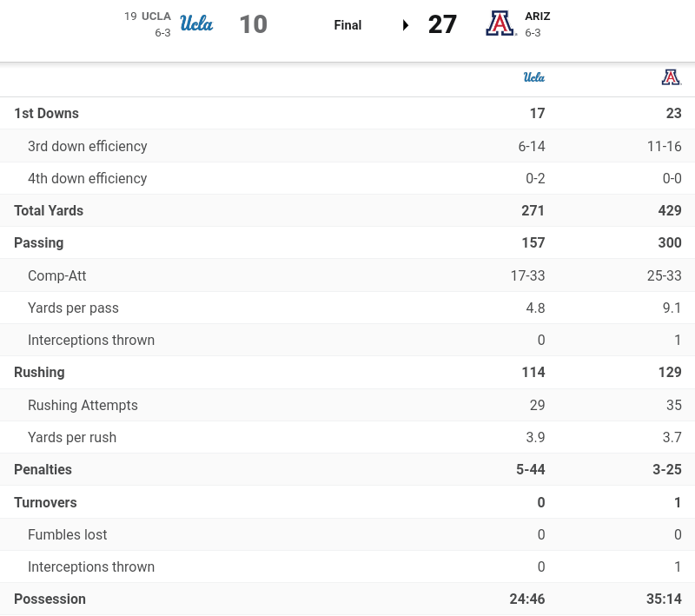Click the Turnovers row label

45,502
